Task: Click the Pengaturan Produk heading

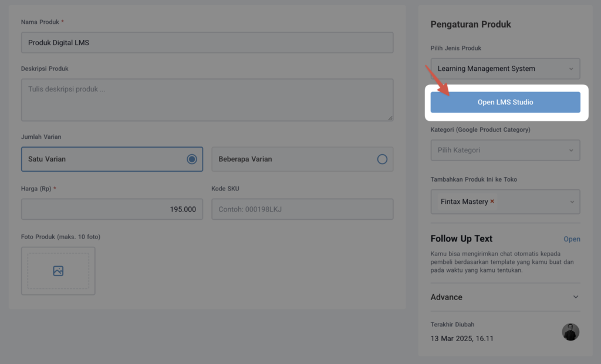Action: (471, 25)
